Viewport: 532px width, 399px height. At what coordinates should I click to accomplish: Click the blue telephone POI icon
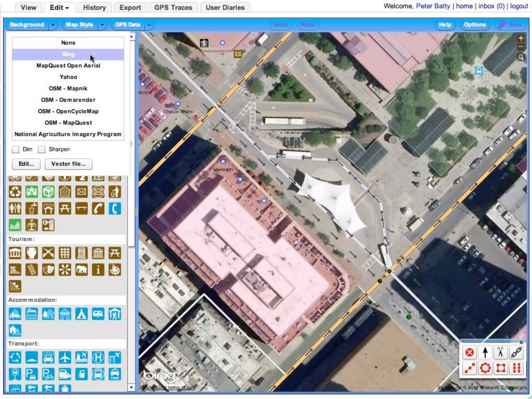[x=115, y=209]
